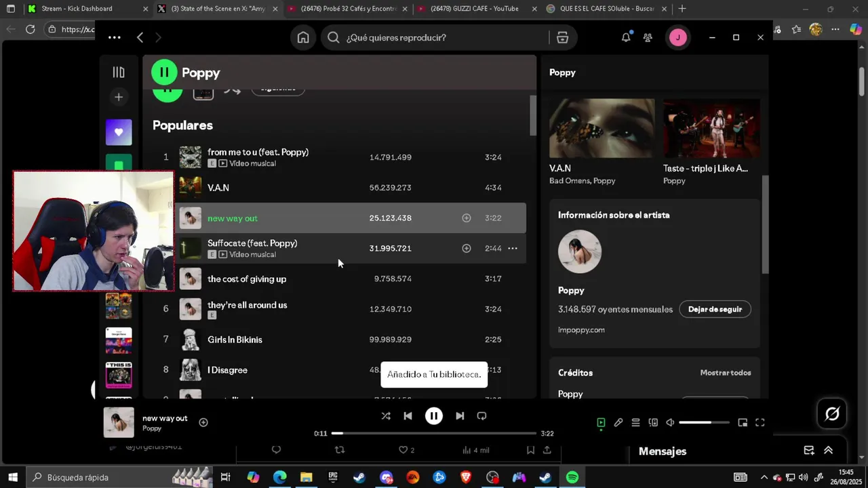Open Taste - triple j video thumbnail
This screenshot has height=488, width=868.
[x=711, y=128]
